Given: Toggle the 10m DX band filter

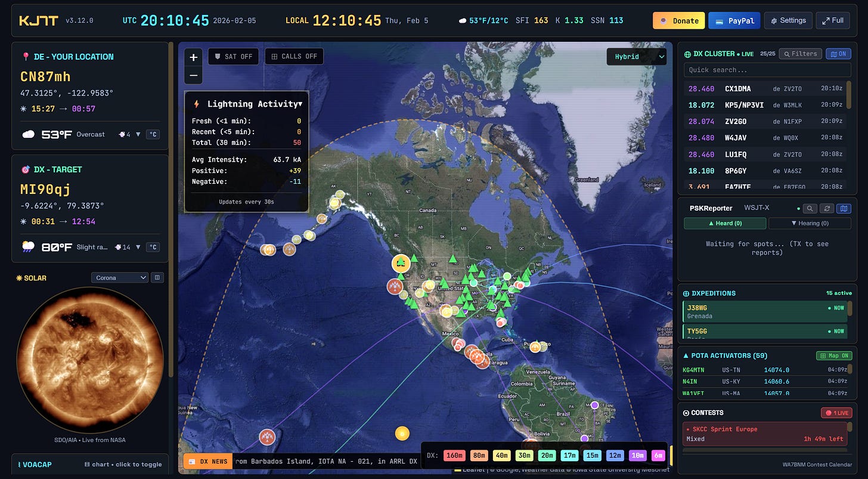Looking at the screenshot, I should 638,456.
